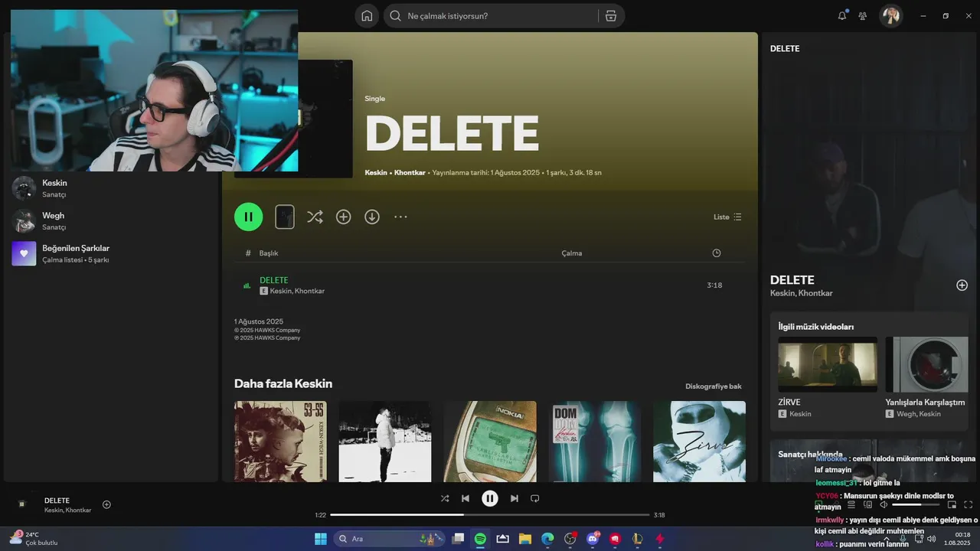The image size is (980, 551).
Task: Open the 53-55 album cover thumbnail
Action: point(280,442)
